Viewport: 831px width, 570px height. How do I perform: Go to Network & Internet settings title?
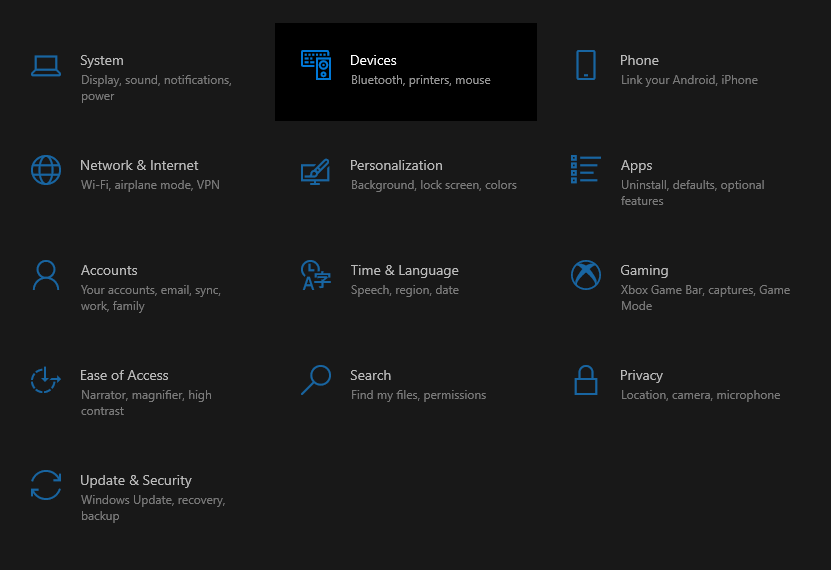click(139, 165)
